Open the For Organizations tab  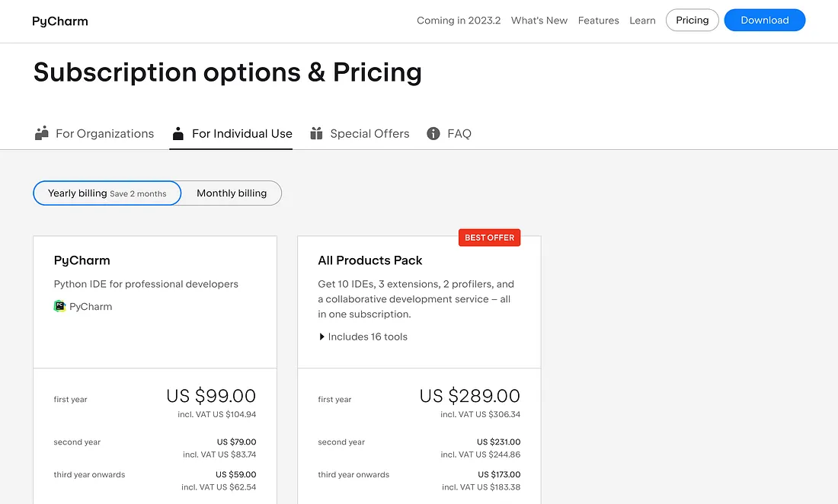click(x=104, y=133)
